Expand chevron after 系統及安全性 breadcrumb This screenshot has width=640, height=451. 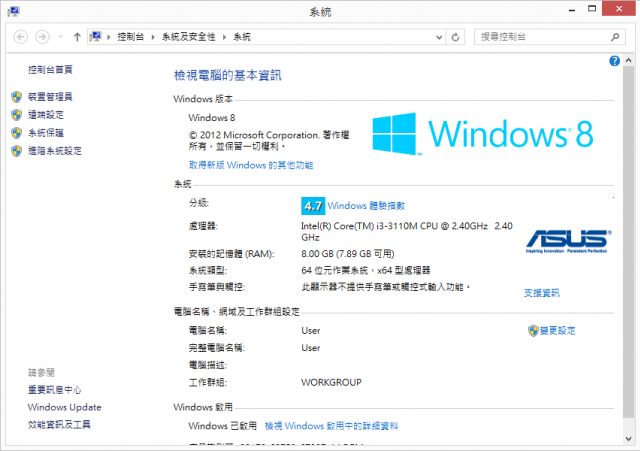224,37
